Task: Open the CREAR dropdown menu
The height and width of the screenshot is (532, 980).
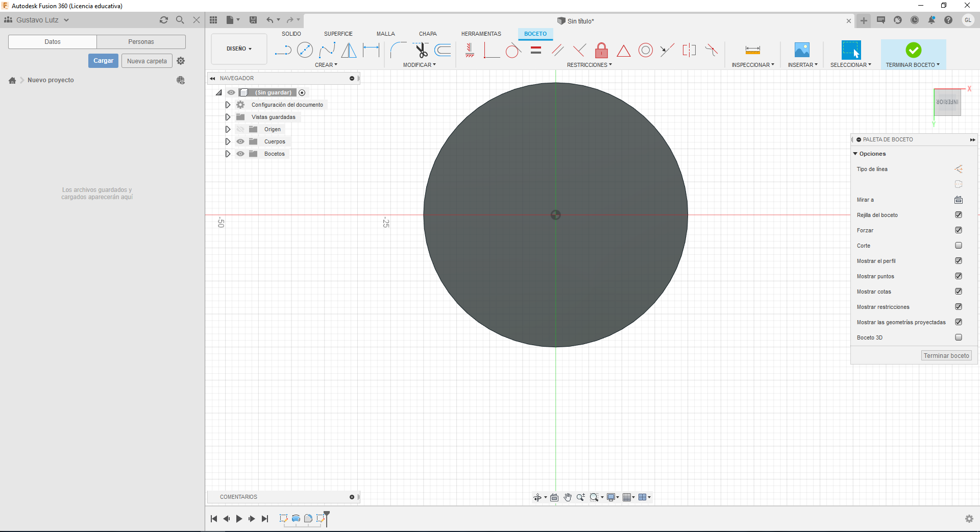Action: coord(326,65)
